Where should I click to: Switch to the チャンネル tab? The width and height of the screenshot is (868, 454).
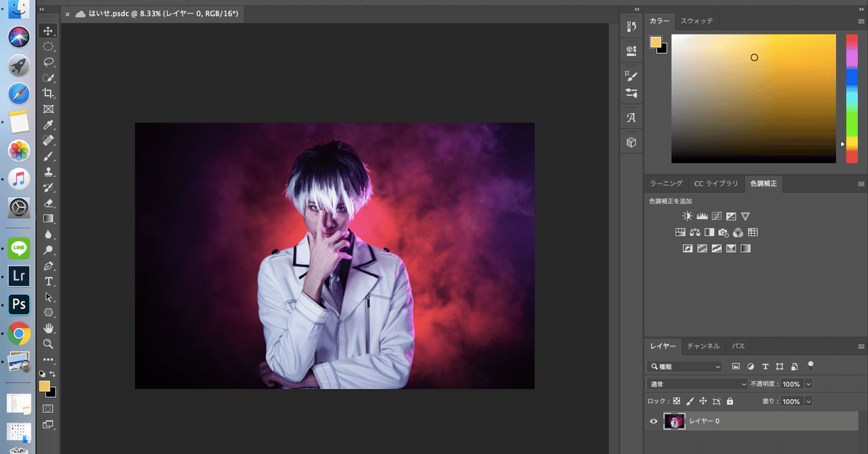coord(703,346)
